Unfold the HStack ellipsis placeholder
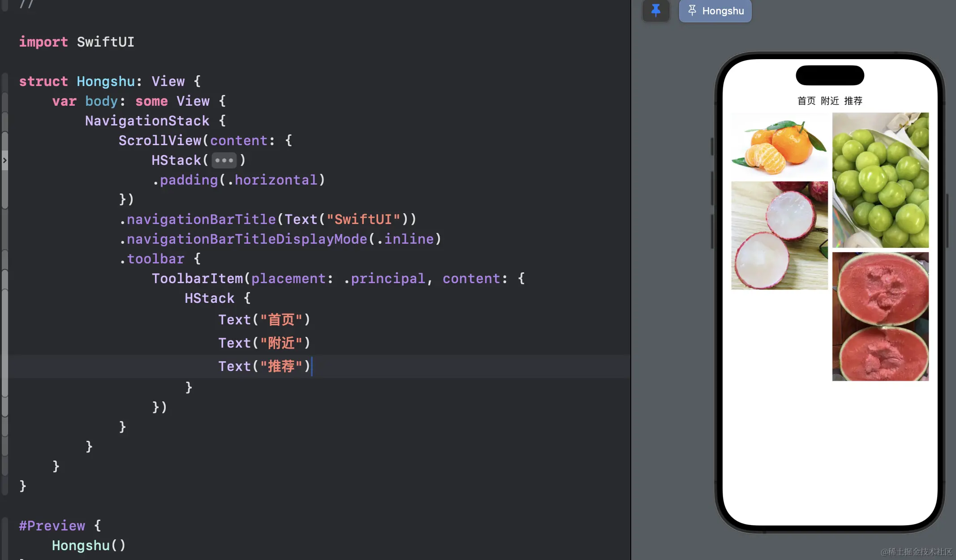 [x=224, y=160]
